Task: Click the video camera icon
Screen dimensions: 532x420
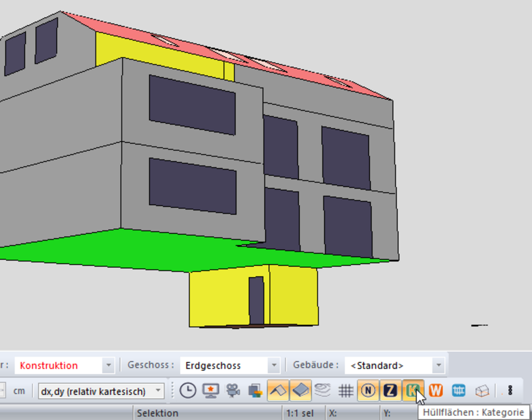Action: [x=233, y=391]
